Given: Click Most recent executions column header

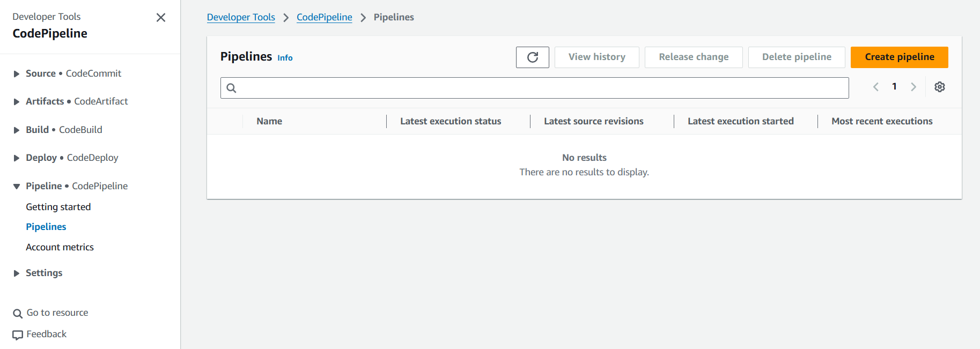Looking at the screenshot, I should click(882, 121).
